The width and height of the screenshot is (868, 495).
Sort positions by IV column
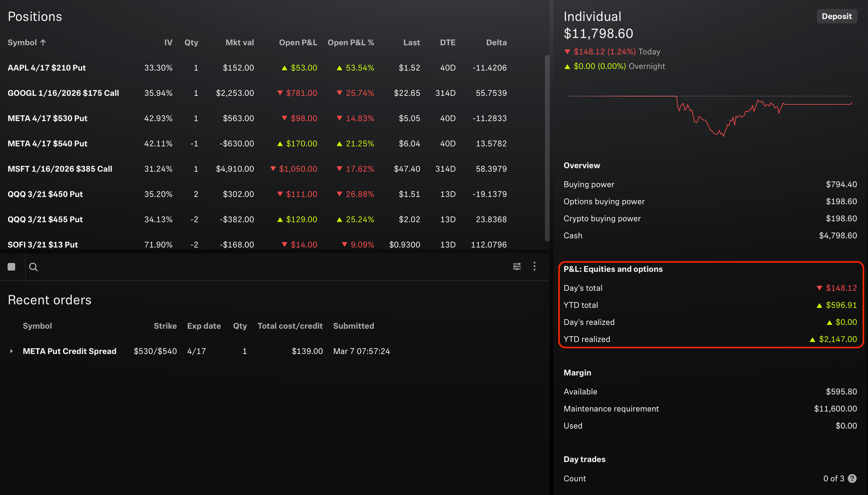tap(168, 43)
